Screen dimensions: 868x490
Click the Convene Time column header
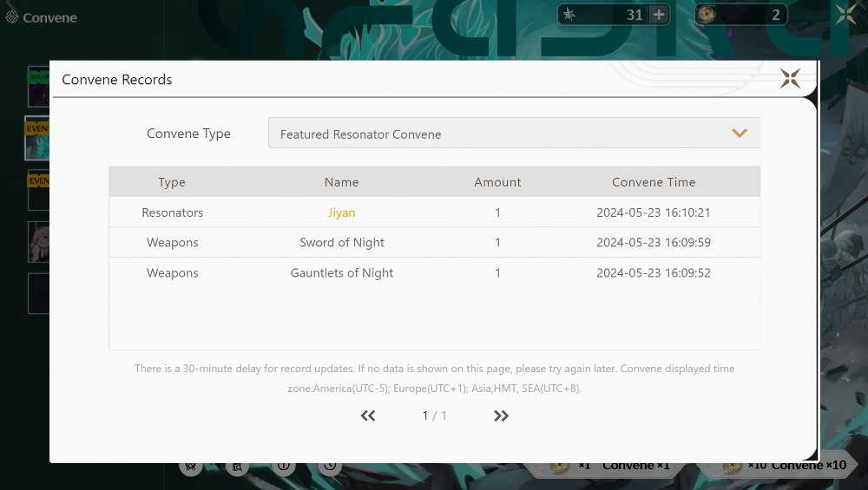click(654, 182)
